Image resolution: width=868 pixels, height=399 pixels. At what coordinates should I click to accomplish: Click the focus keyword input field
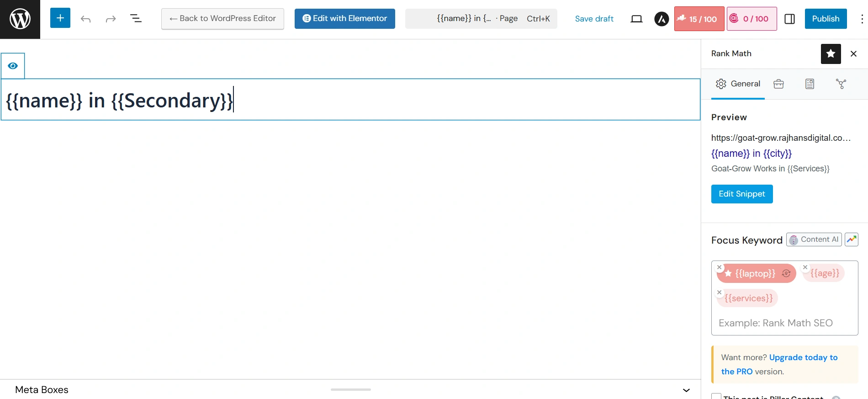pyautogui.click(x=784, y=323)
